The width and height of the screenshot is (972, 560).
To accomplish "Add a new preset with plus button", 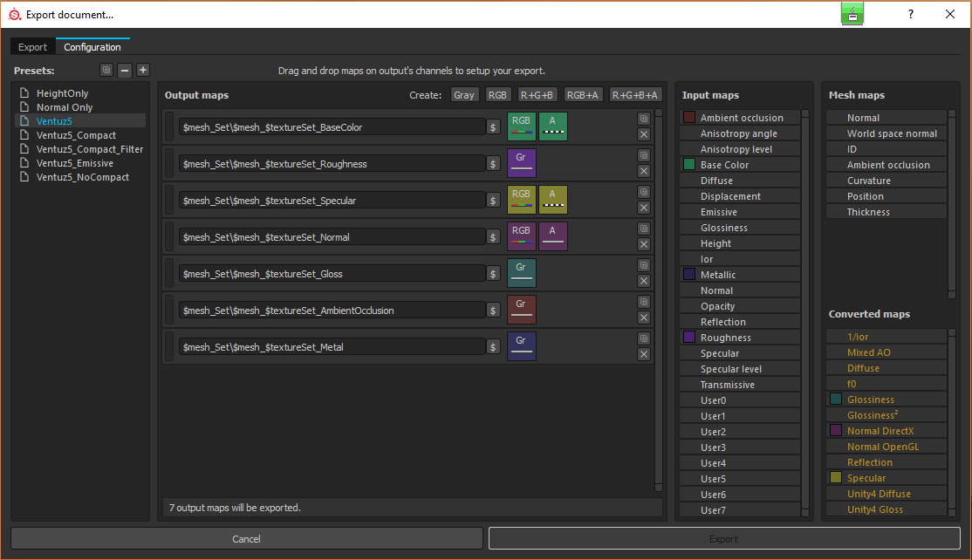I will [x=143, y=71].
